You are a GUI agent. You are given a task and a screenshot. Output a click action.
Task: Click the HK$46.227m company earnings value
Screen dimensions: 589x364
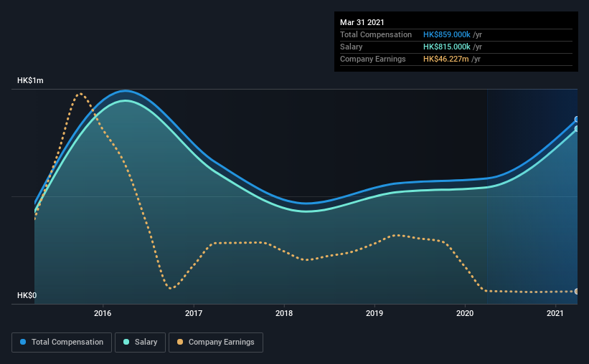coord(446,59)
